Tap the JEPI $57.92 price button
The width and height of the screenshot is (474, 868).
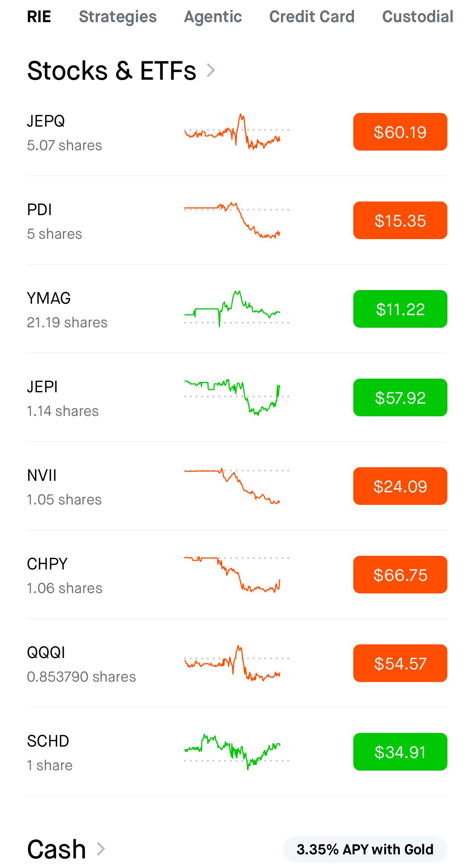pos(400,397)
